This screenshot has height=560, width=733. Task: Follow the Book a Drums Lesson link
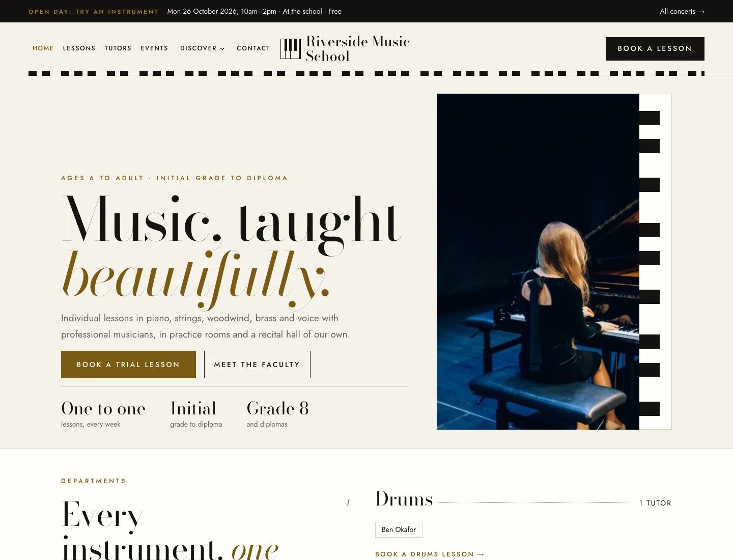(430, 554)
